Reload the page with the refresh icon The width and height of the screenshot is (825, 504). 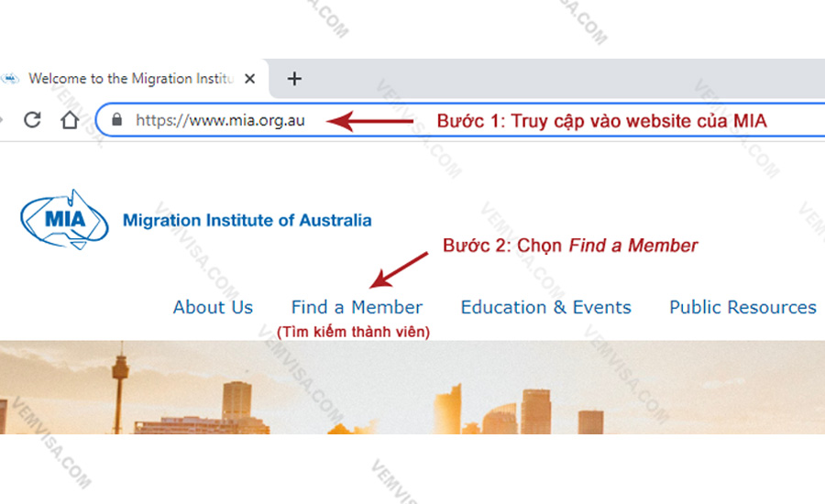coord(33,120)
